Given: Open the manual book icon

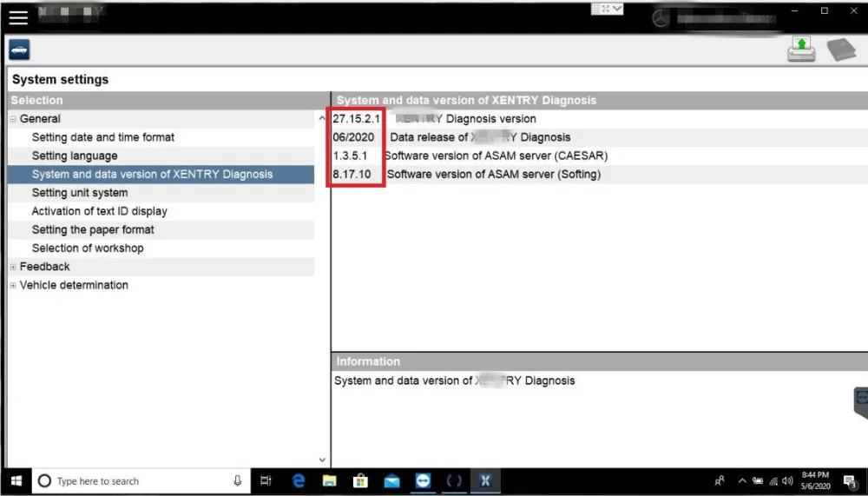Looking at the screenshot, I should click(x=841, y=50).
